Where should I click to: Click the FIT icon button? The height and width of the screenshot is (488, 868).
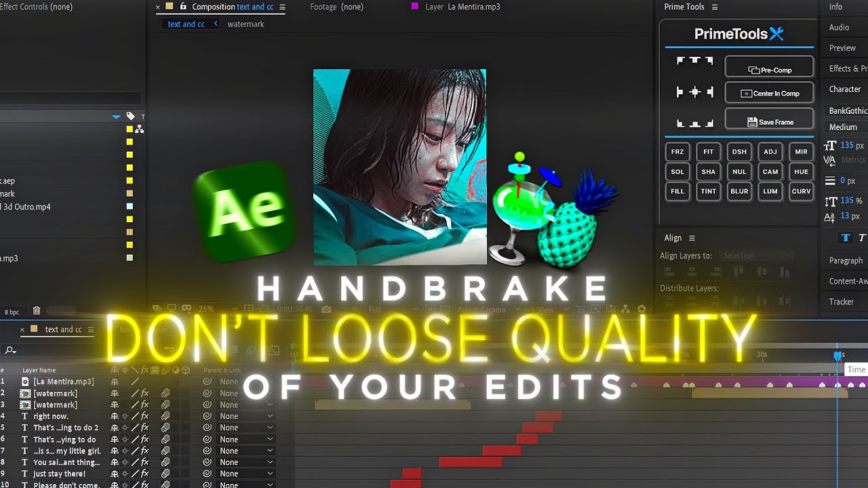pos(709,152)
